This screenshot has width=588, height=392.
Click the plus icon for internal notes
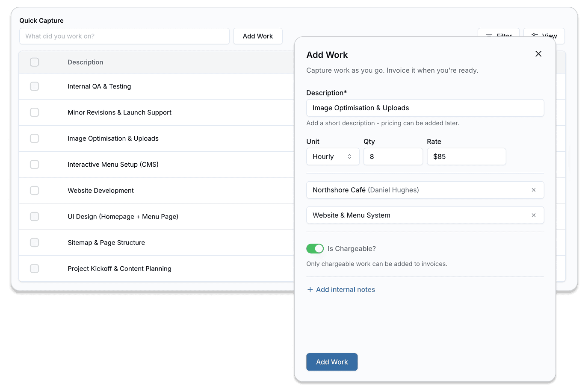tap(310, 289)
